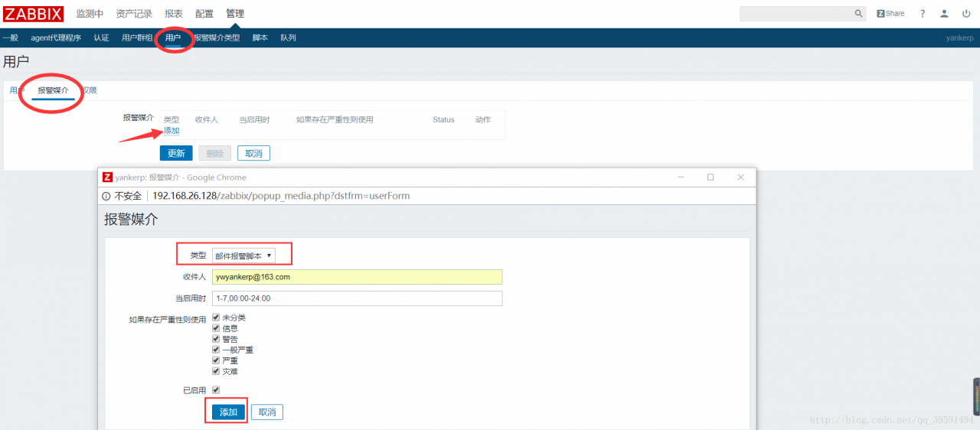The width and height of the screenshot is (980, 430).
Task: Click the power sign-out icon
Action: coord(966,14)
